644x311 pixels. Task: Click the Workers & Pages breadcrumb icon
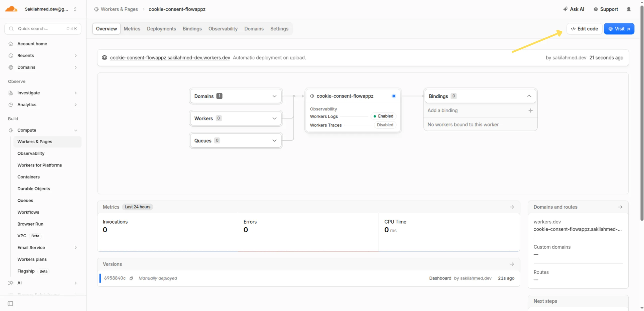96,9
